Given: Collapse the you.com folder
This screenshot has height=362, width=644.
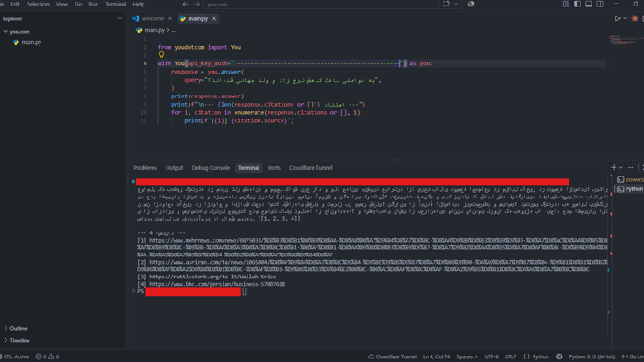Looking at the screenshot, I should coord(6,31).
